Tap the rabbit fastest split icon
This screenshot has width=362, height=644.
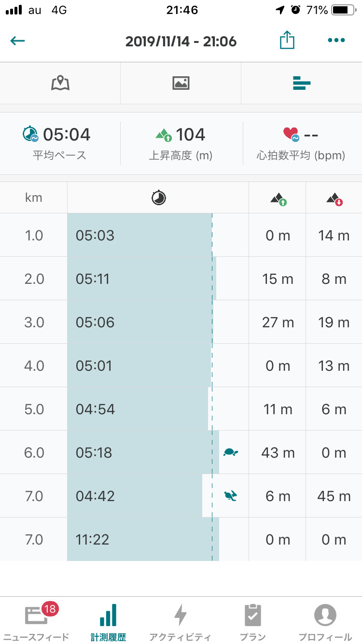[230, 496]
